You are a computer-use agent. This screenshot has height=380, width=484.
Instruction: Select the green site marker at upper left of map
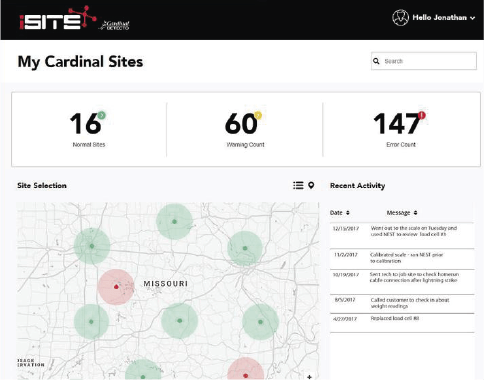[x=92, y=246]
